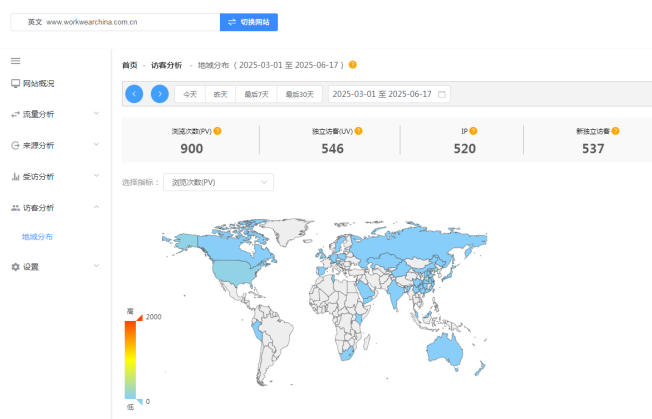Viewport: 652px width, 419px height.
Task: Click the help icon next to 浏览次数(PV)
Action: 217,131
